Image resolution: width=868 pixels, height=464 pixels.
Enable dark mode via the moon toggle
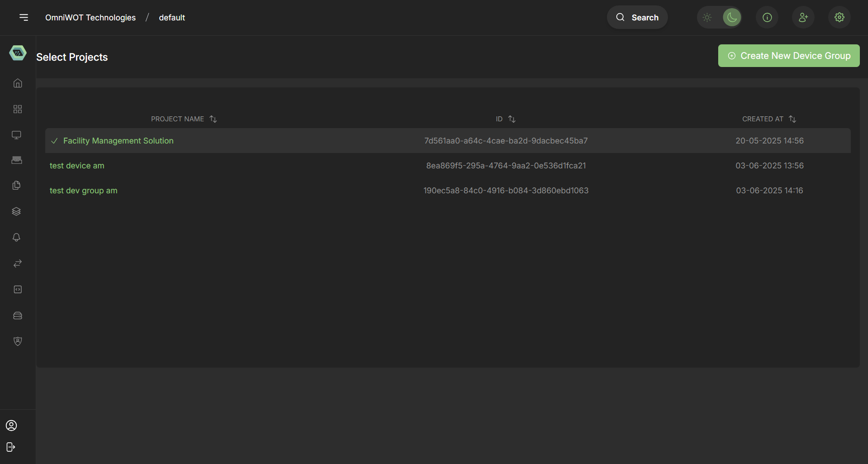click(732, 17)
